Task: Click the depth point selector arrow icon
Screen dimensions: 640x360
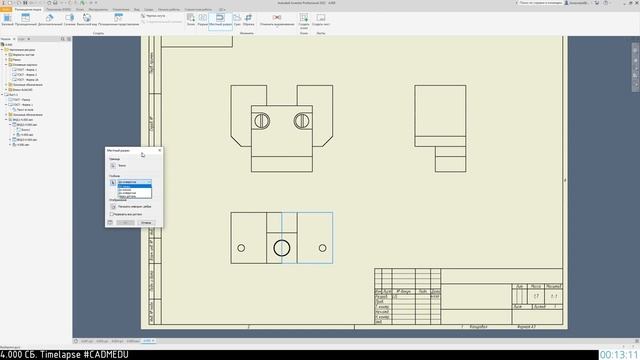Action: (113, 182)
